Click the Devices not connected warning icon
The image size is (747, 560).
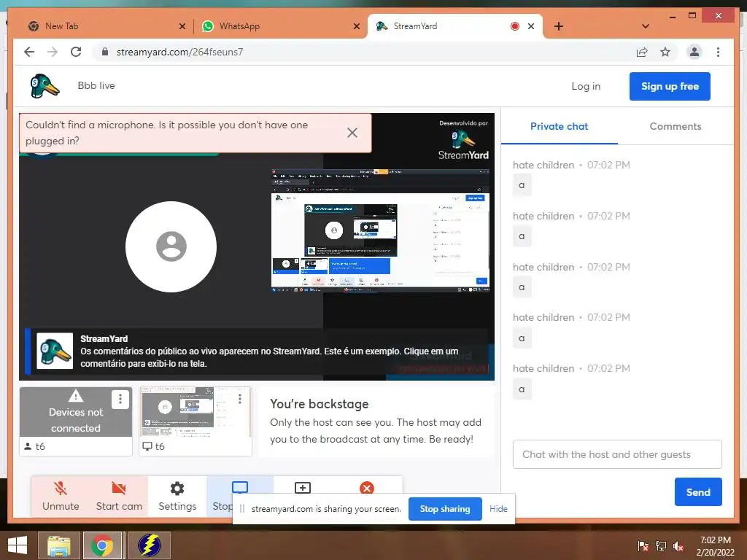pyautogui.click(x=76, y=396)
